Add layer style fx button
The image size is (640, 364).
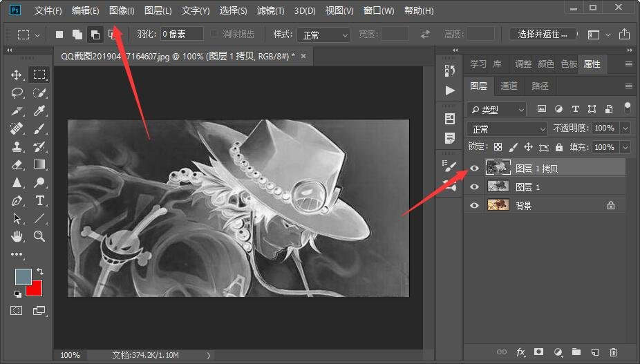click(521, 352)
